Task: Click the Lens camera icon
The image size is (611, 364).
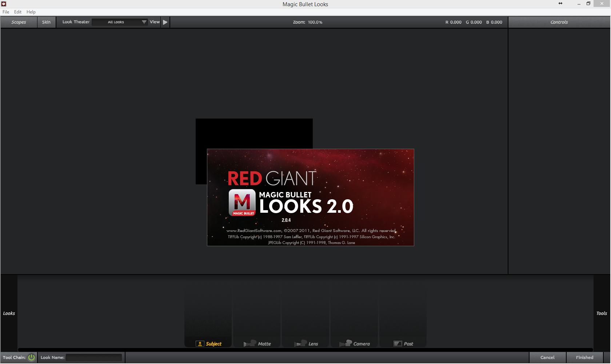Action: coord(300,343)
